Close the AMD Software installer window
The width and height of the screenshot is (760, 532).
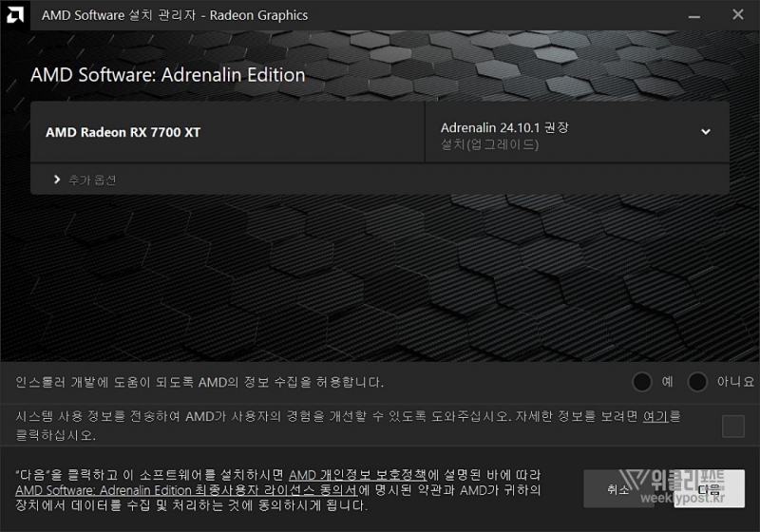(738, 15)
